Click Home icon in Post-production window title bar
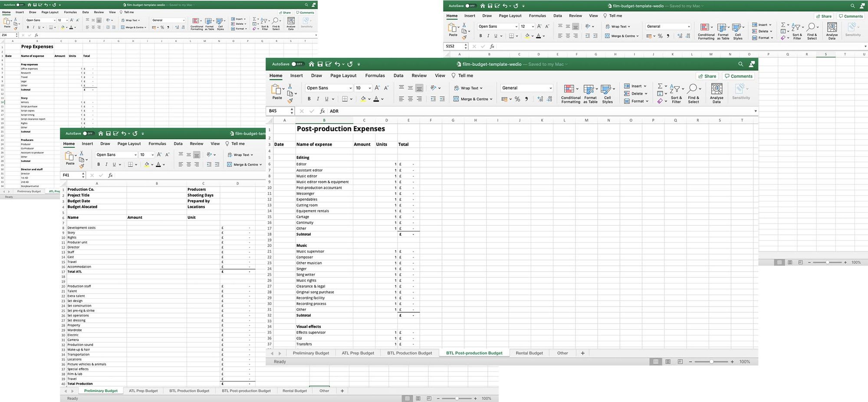 311,64
